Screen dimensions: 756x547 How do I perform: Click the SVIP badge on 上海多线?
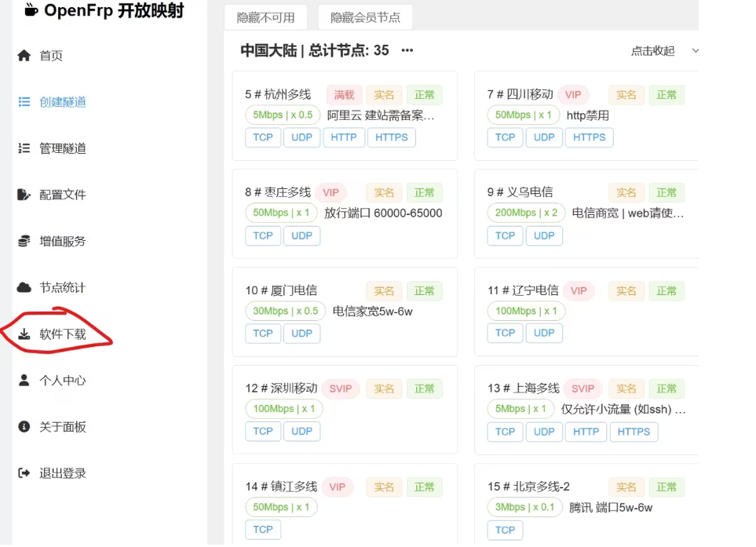(583, 389)
